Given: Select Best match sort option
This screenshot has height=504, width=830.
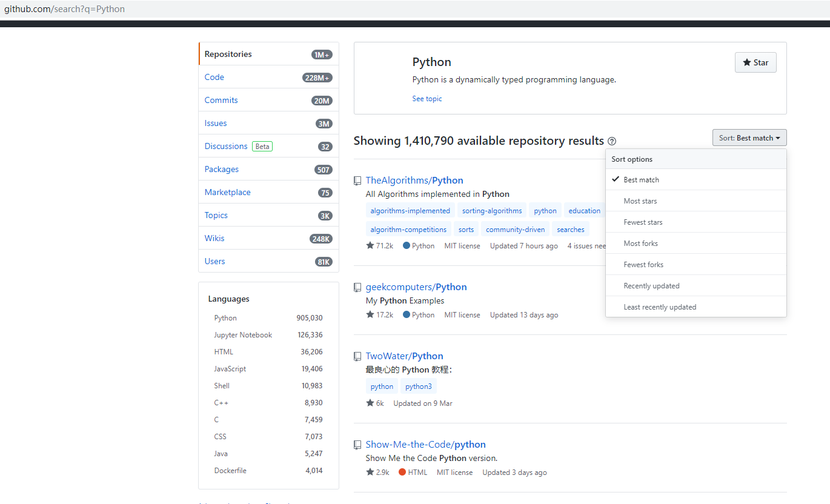Looking at the screenshot, I should point(696,180).
